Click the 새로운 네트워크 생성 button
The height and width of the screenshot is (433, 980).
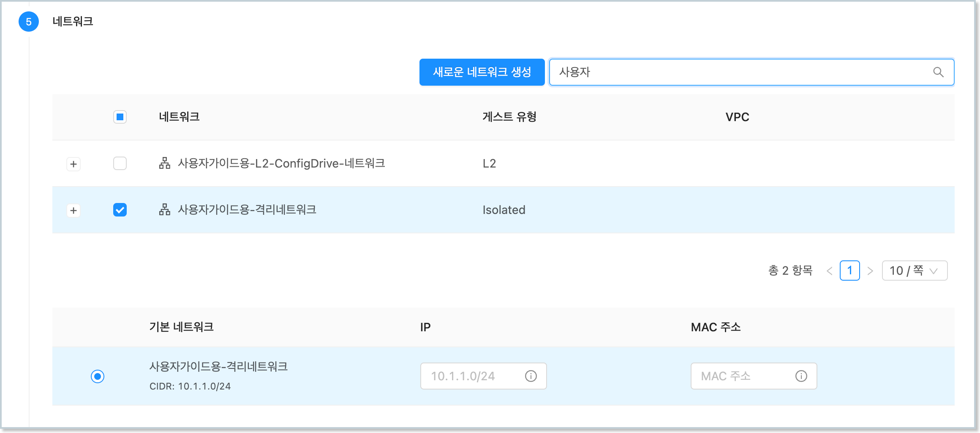coord(482,72)
